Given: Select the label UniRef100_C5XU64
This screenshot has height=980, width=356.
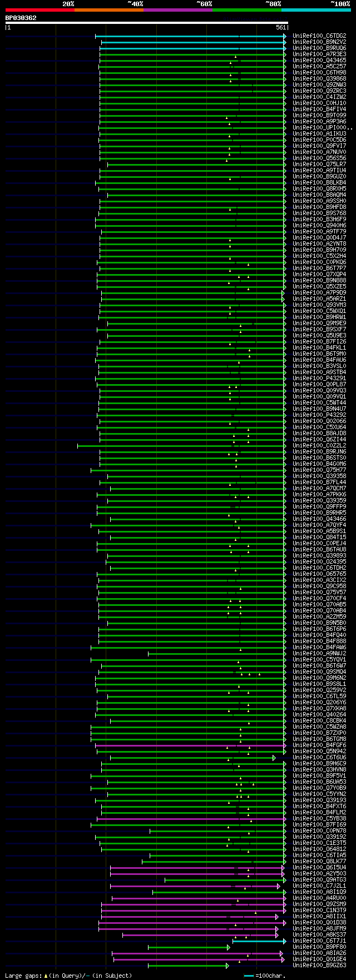Looking at the screenshot, I should pyautogui.click(x=319, y=427).
